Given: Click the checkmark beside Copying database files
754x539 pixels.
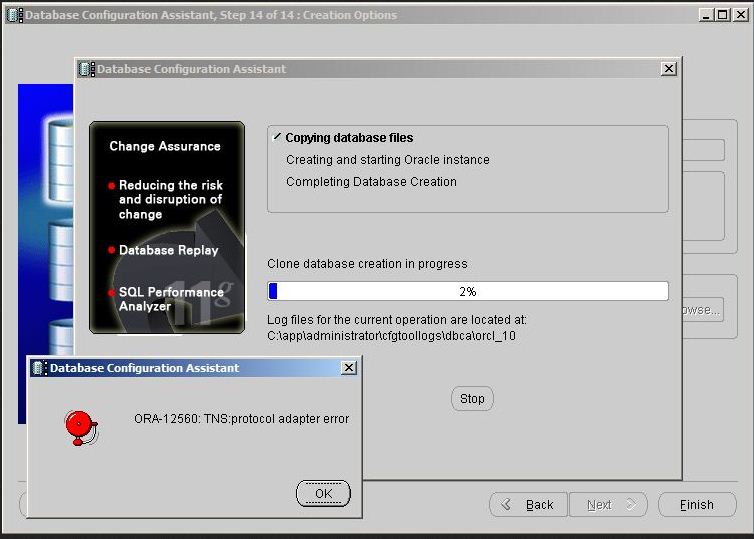Looking at the screenshot, I should [277, 137].
